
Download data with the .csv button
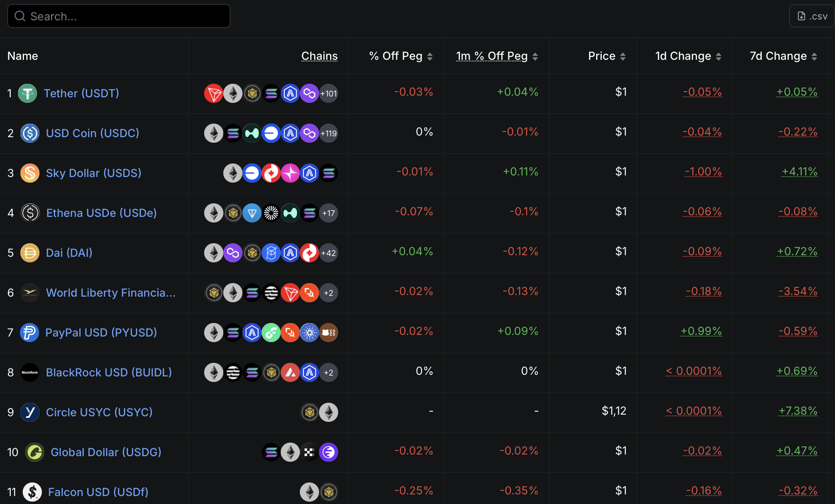[x=811, y=16]
